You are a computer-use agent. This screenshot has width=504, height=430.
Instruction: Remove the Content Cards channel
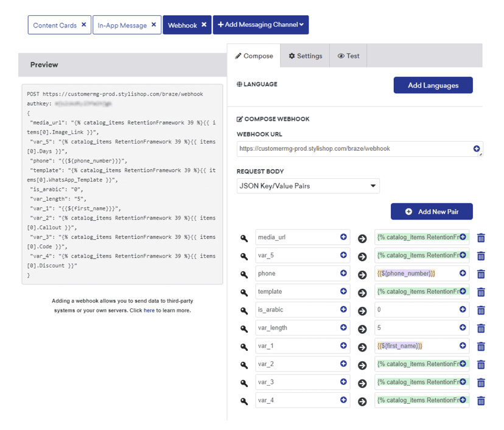pyautogui.click(x=85, y=25)
